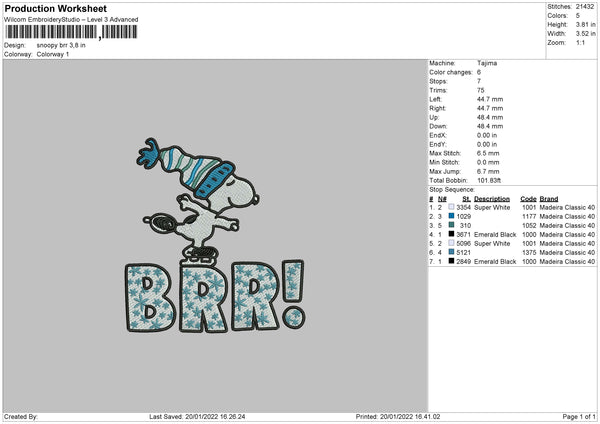Click the BRR! snowflake lettering in the preview
The image size is (600, 424).
click(215, 296)
